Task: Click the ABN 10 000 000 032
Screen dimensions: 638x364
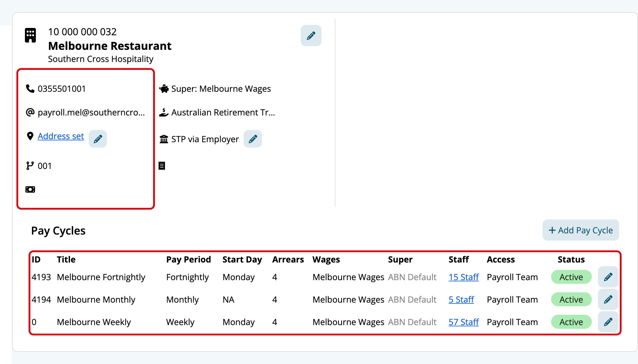Action: coord(82,32)
